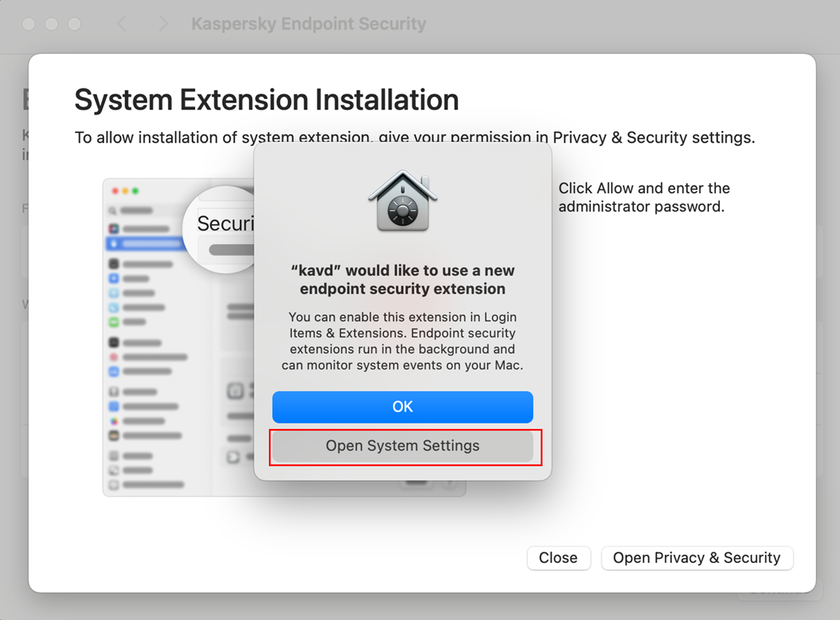Click the Login Items & Extensions description text
The image size is (840, 620).
tap(402, 341)
